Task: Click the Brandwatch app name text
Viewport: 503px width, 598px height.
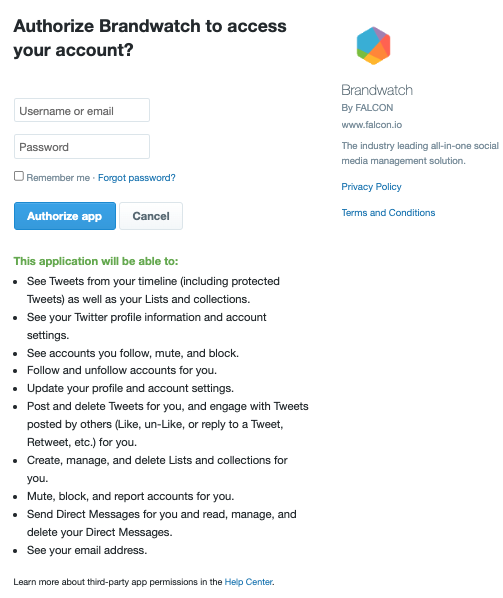Action: pyautogui.click(x=377, y=90)
